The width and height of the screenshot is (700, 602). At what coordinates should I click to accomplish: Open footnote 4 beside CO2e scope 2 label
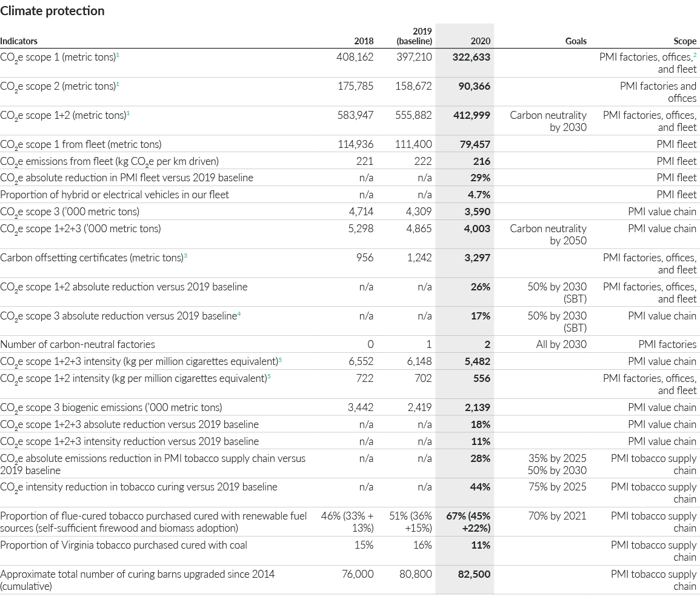tap(119, 83)
